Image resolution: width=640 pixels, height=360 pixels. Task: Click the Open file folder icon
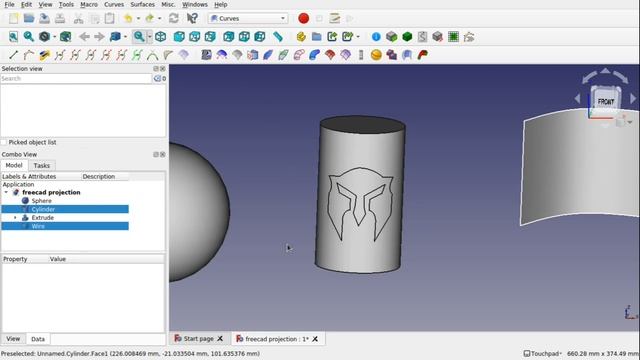pyautogui.click(x=29, y=18)
